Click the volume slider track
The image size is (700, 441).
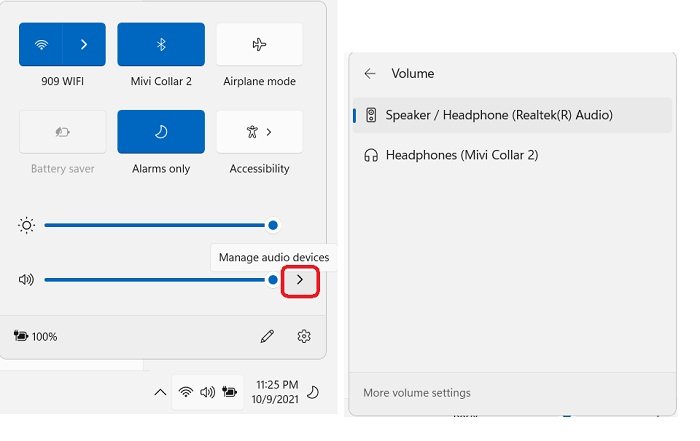(x=150, y=280)
